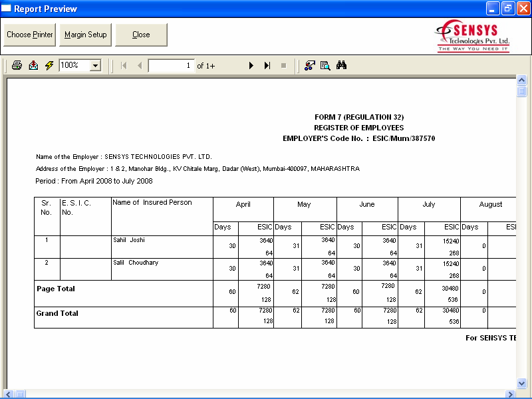This screenshot has height=399, width=532.
Task: Click the "Page Total" row label
Action: (56, 289)
